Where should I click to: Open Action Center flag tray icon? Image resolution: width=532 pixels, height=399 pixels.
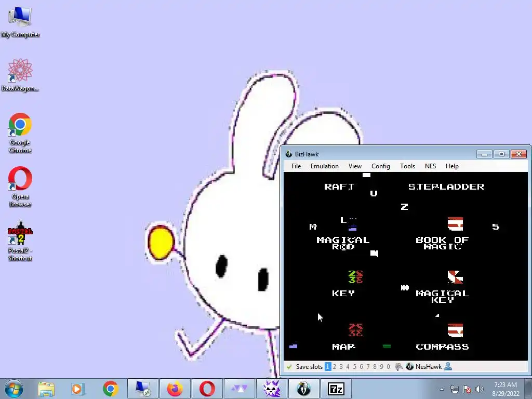[467, 389]
